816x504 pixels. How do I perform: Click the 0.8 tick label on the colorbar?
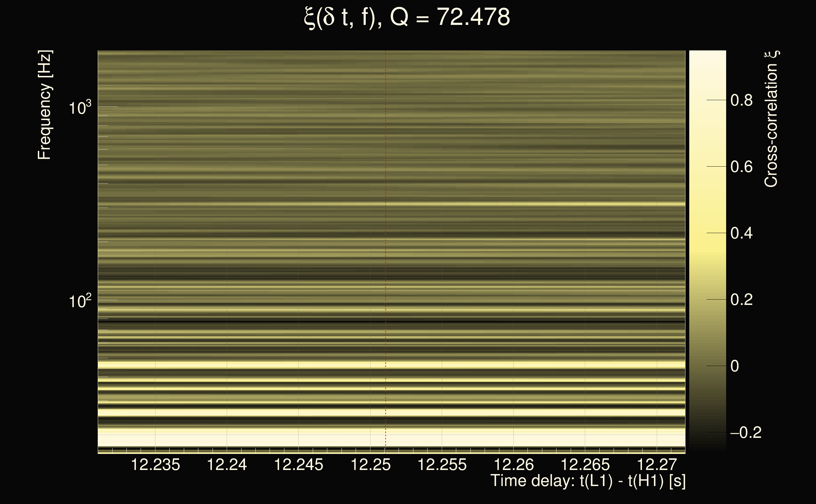[741, 100]
